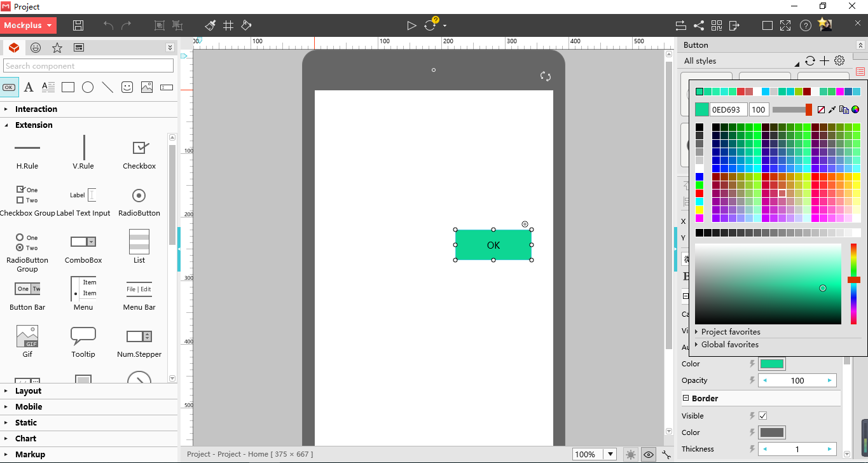
Task: Select the Menu Bar component
Action: 139,294
